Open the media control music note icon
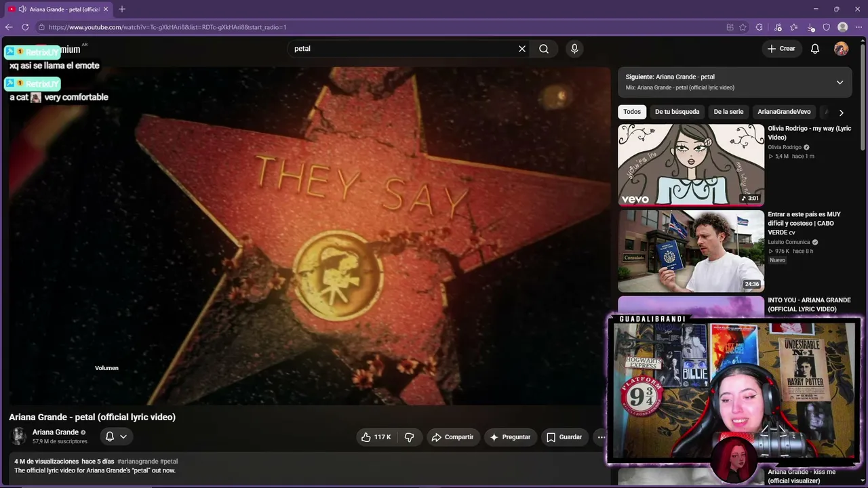This screenshot has height=488, width=868. click(778, 27)
